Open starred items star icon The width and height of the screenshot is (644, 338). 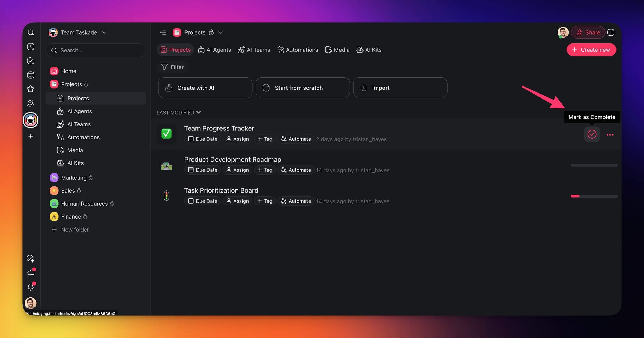pos(31,89)
